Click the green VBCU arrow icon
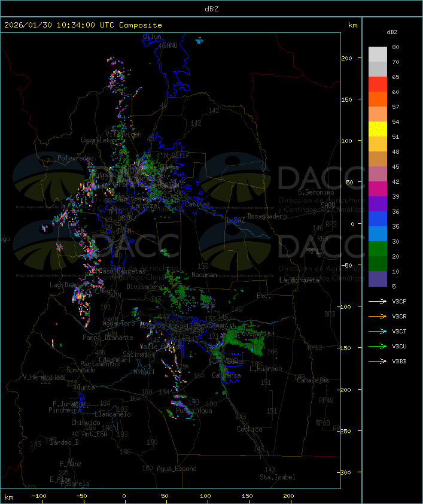 pyautogui.click(x=378, y=346)
